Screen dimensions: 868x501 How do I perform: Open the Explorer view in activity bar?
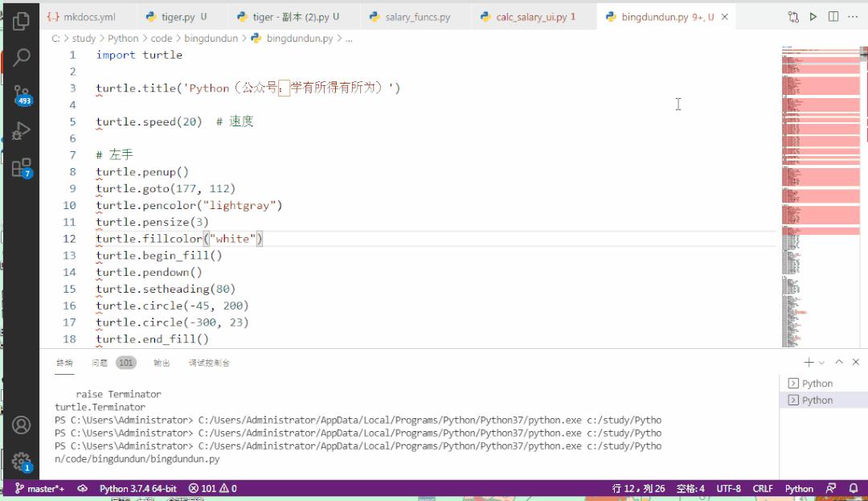[x=21, y=20]
